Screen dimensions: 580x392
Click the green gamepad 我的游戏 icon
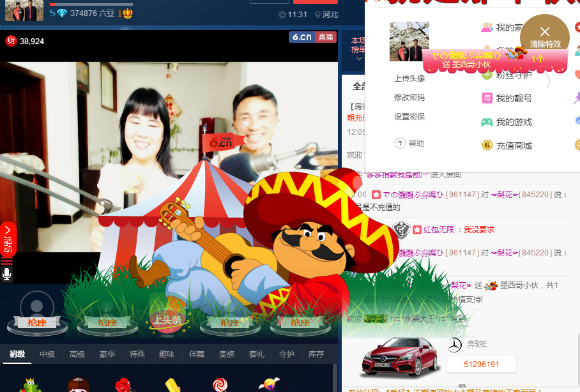coord(487,122)
